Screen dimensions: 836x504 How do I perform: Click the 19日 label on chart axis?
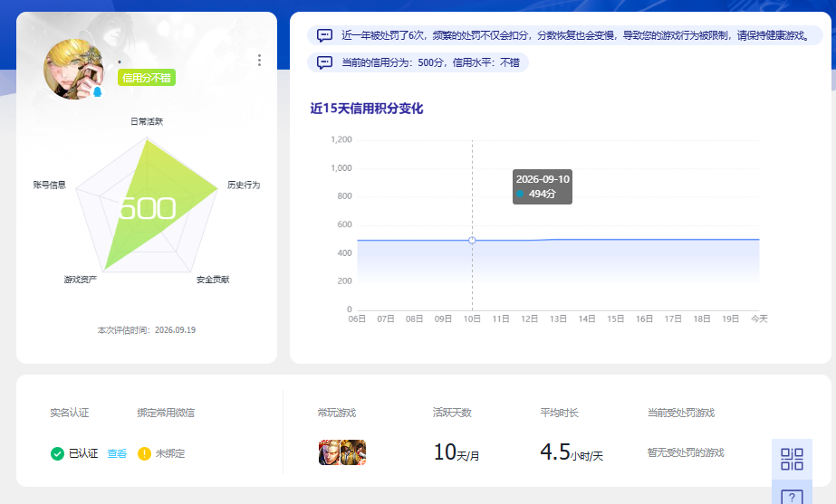(x=730, y=319)
